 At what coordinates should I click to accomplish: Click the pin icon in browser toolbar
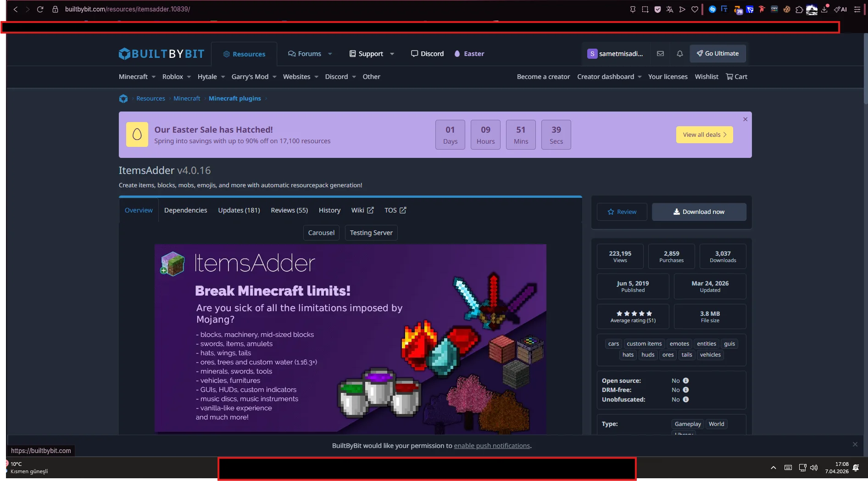click(633, 9)
